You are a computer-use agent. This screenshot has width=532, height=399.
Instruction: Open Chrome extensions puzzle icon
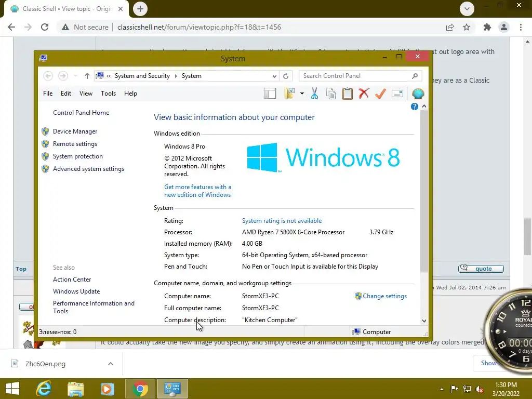click(x=487, y=27)
